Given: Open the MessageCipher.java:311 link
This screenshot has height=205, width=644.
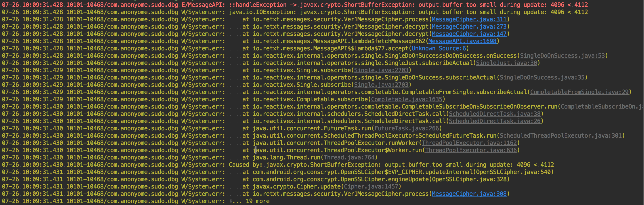Looking at the screenshot, I should 469,19.
